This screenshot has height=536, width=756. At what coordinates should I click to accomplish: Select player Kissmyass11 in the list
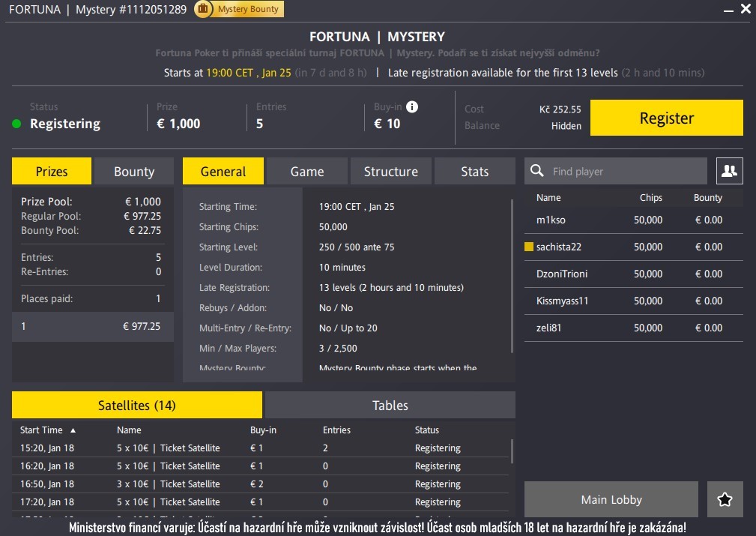(634, 301)
